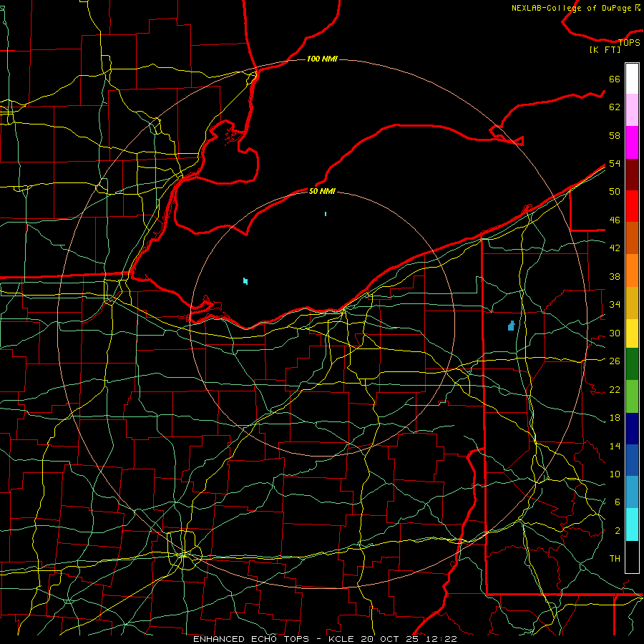Click the blue echo east of radar
This screenshot has width=644, height=644.
512,326
